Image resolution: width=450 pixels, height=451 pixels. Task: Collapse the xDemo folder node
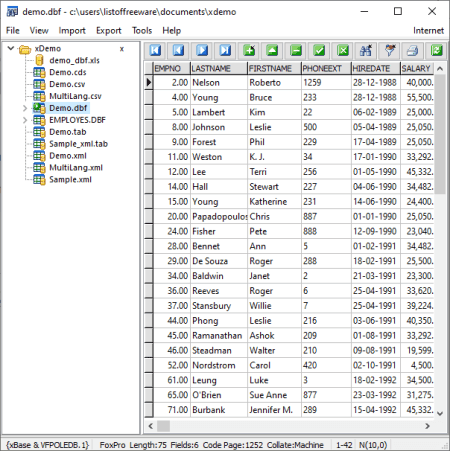(11, 48)
